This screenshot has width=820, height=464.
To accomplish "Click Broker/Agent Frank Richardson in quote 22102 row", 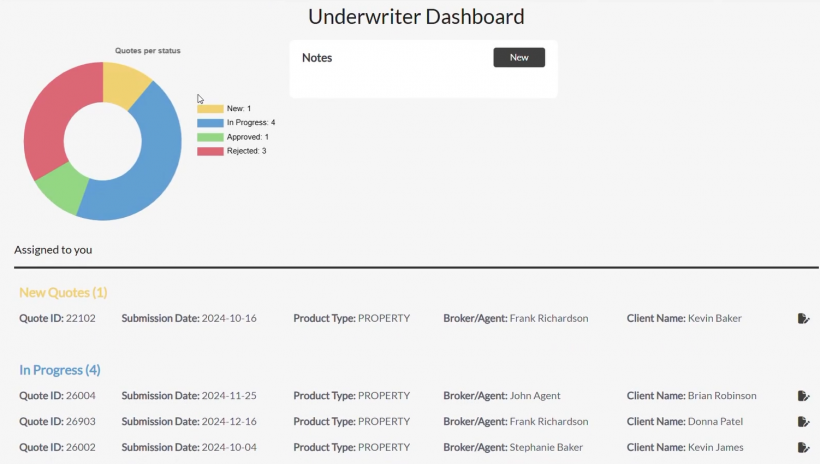I will [516, 318].
